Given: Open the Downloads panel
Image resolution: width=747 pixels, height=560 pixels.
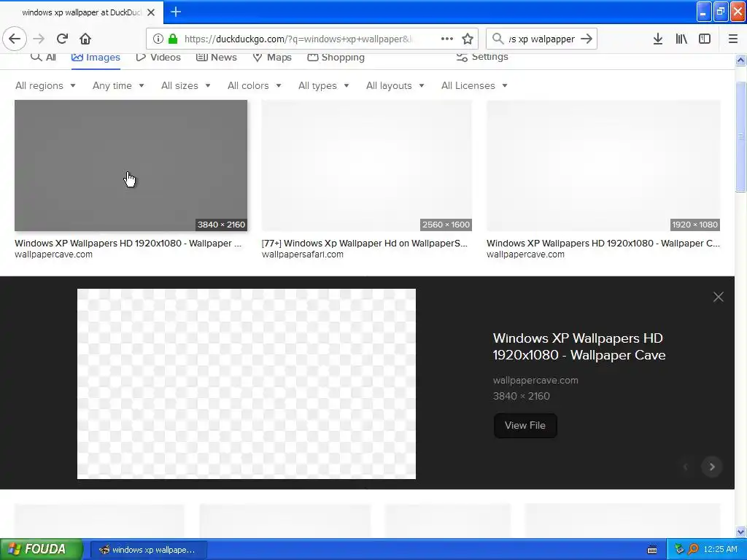Looking at the screenshot, I should pos(658,39).
